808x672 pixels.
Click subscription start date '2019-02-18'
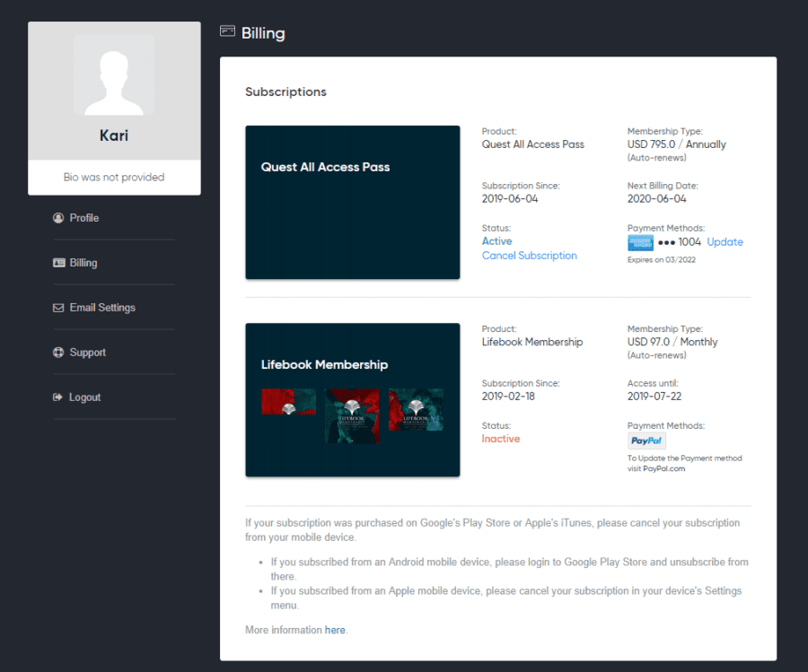(508, 397)
